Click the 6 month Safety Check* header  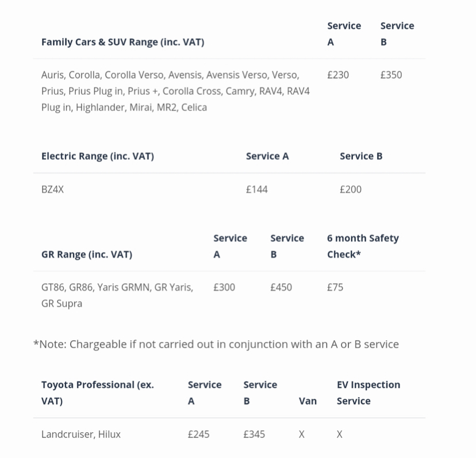click(363, 246)
